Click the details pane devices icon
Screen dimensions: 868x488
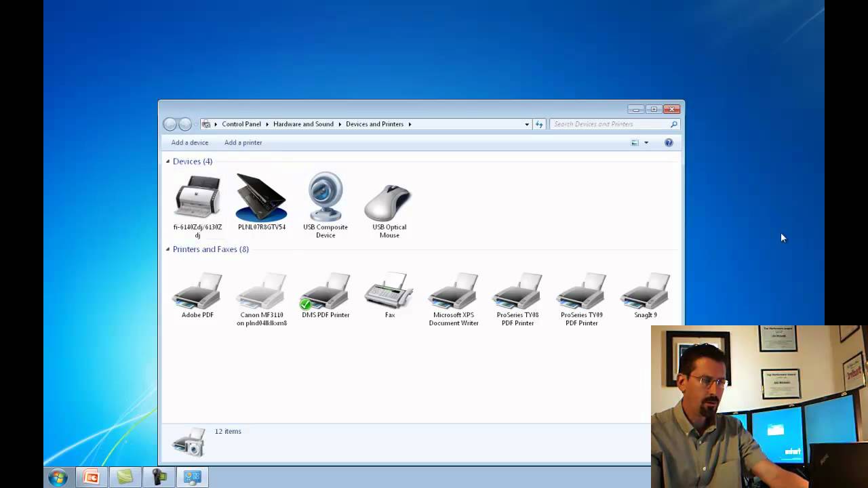pyautogui.click(x=189, y=441)
